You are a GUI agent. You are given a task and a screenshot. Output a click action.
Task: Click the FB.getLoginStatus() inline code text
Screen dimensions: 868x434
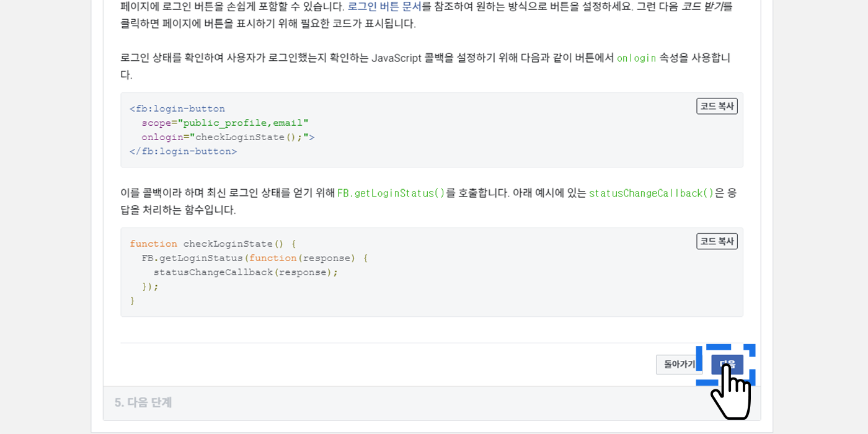click(391, 193)
